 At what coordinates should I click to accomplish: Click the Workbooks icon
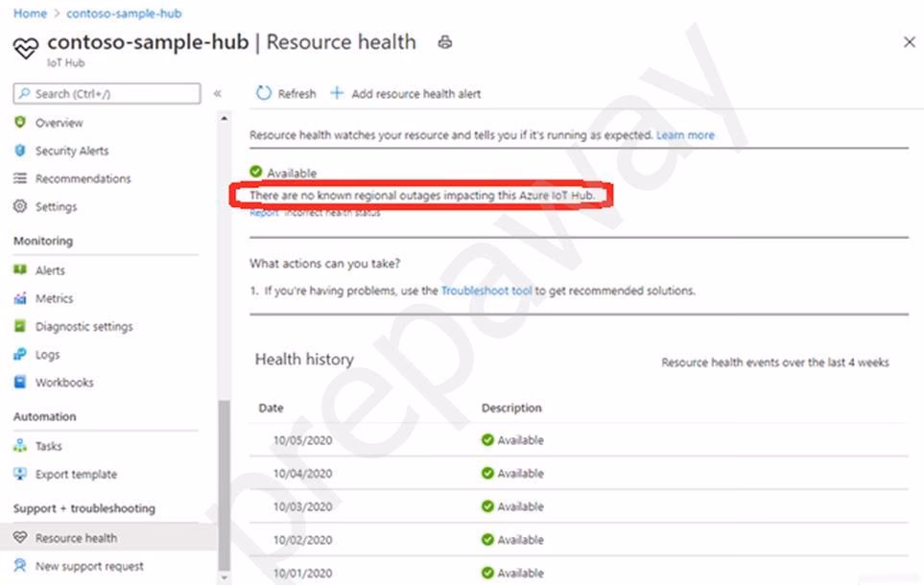point(20,382)
